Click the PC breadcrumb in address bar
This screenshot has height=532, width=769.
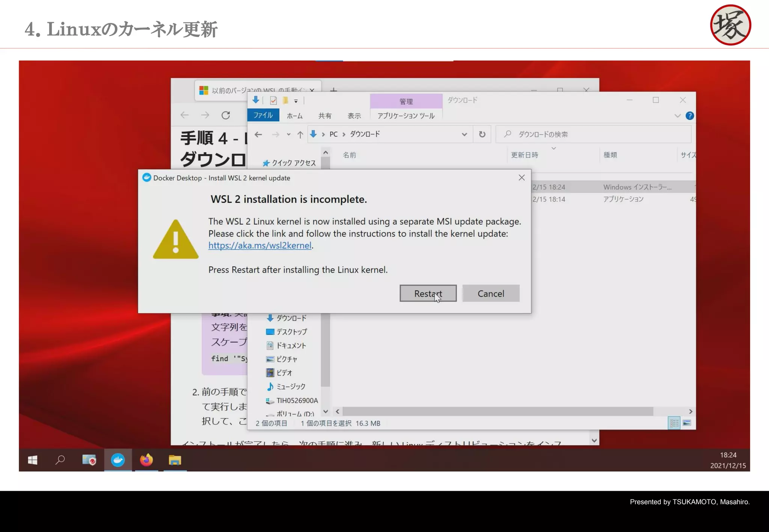(x=333, y=134)
